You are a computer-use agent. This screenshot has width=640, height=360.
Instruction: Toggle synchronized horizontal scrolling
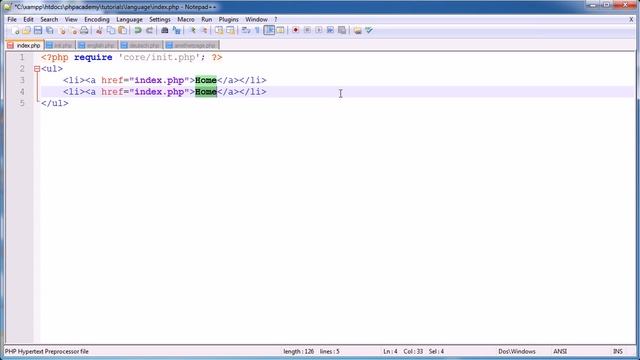tap(231, 31)
